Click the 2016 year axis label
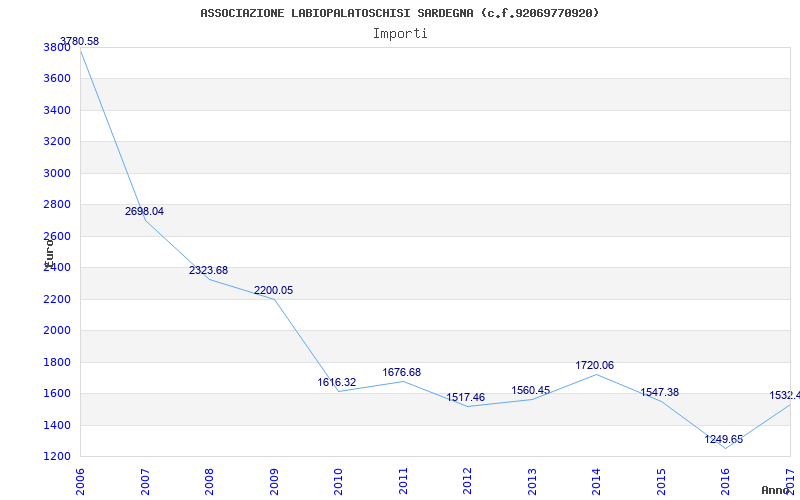 pyautogui.click(x=725, y=479)
